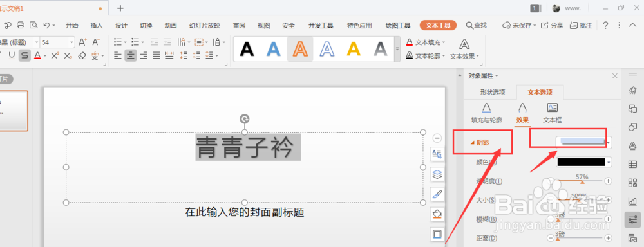644x247 pixels.
Task: Align text to the left
Action: pos(118,55)
